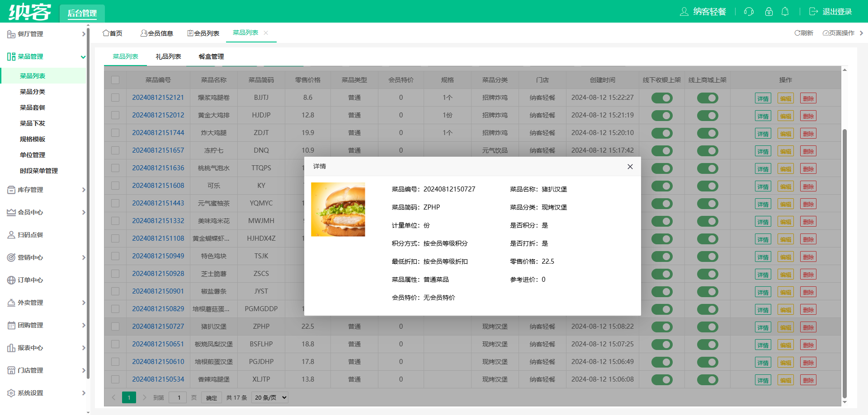Click the 餐厅管理 sidebar icon
Screen dimensions: 868x415
point(11,34)
